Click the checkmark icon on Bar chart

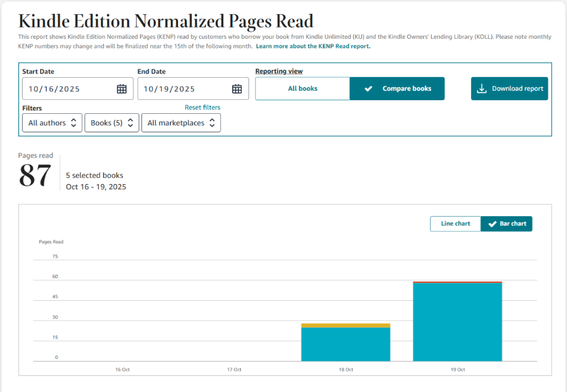click(491, 224)
